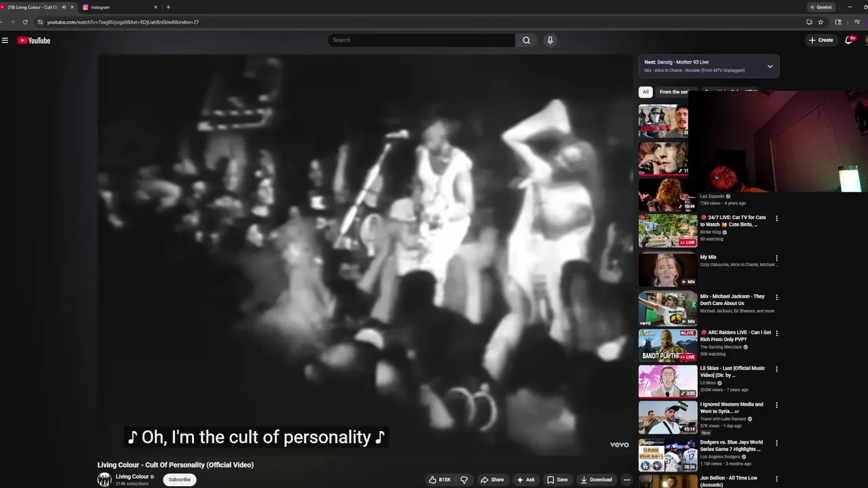The image size is (868, 488).
Task: Open Dodgers vs. Blue Jays highlights thumbnail
Action: (668, 455)
